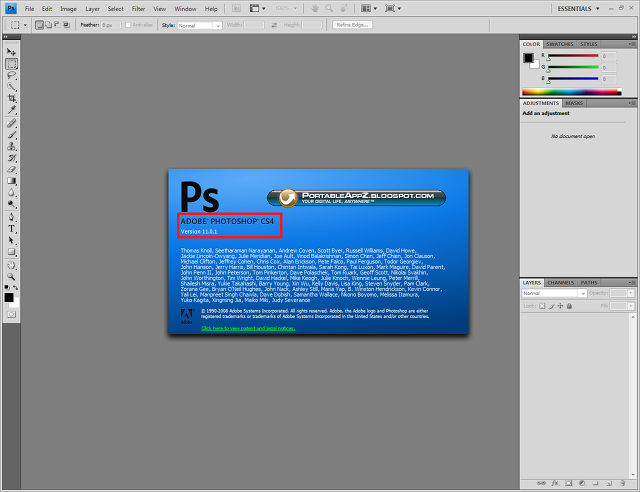
Task: Select the Healing Brush tool
Action: coord(11,123)
